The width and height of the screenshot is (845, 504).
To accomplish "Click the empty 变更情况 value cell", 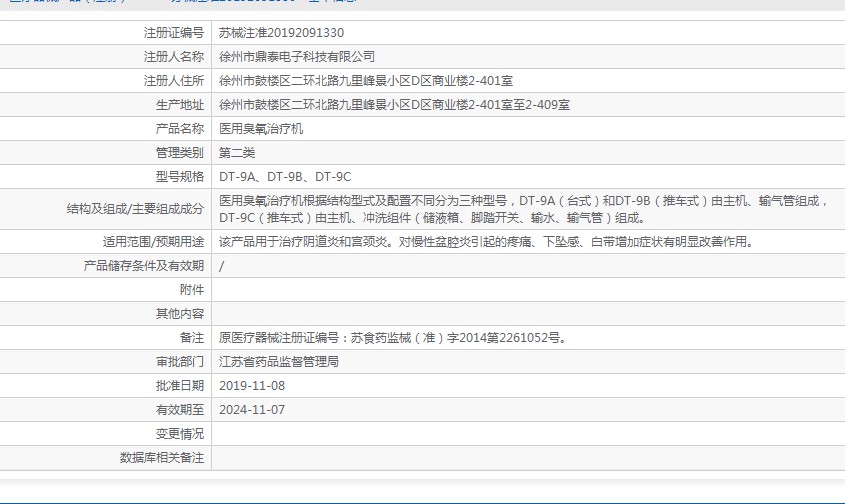I will [x=527, y=434].
